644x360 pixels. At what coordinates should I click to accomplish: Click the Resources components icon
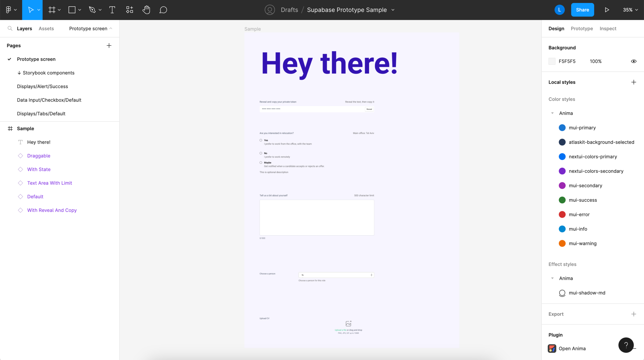(130, 10)
